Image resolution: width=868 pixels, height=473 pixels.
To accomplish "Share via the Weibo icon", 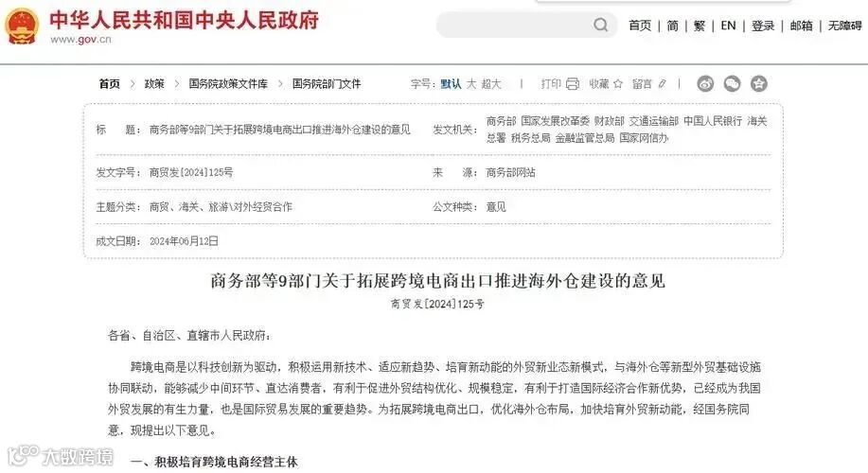I will 705,83.
